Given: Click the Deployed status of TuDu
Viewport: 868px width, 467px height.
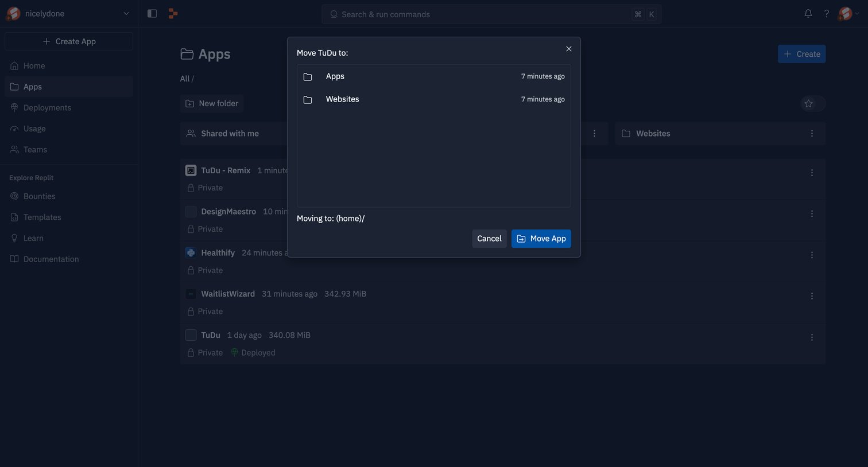Looking at the screenshot, I should (x=253, y=353).
